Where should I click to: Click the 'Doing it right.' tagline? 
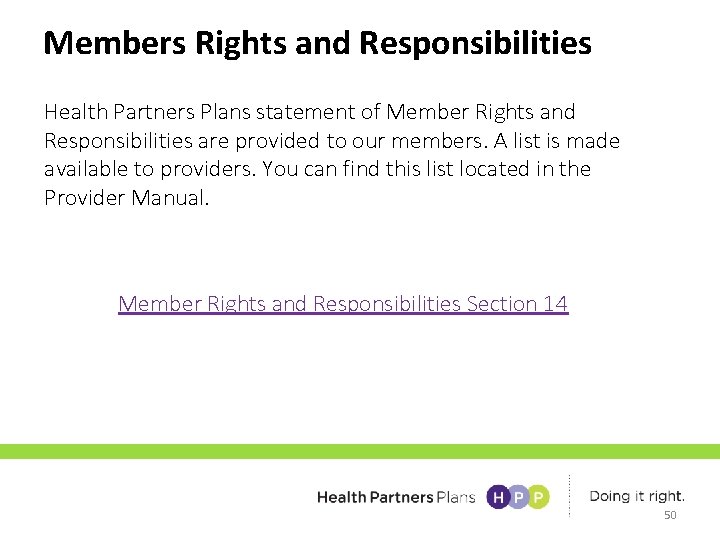637,496
